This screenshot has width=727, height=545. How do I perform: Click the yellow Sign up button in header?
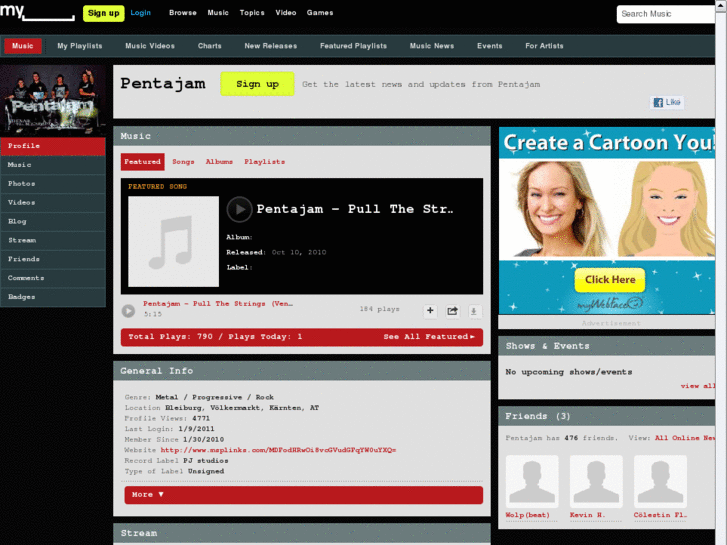click(103, 13)
